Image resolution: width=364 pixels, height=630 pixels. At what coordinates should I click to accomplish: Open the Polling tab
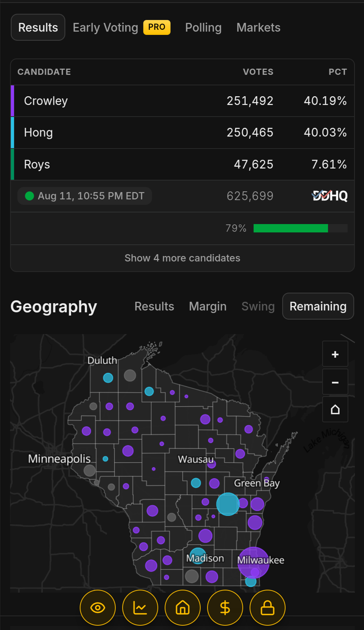(203, 27)
